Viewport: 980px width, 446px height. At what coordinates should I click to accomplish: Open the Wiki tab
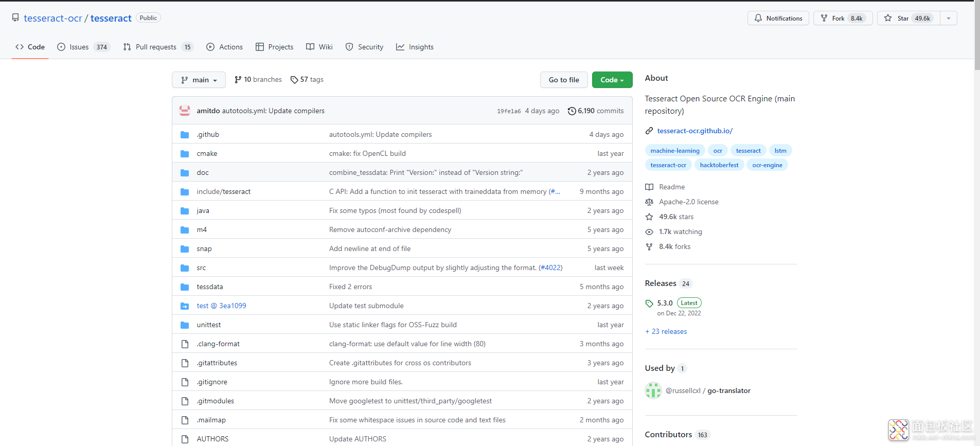(x=319, y=47)
